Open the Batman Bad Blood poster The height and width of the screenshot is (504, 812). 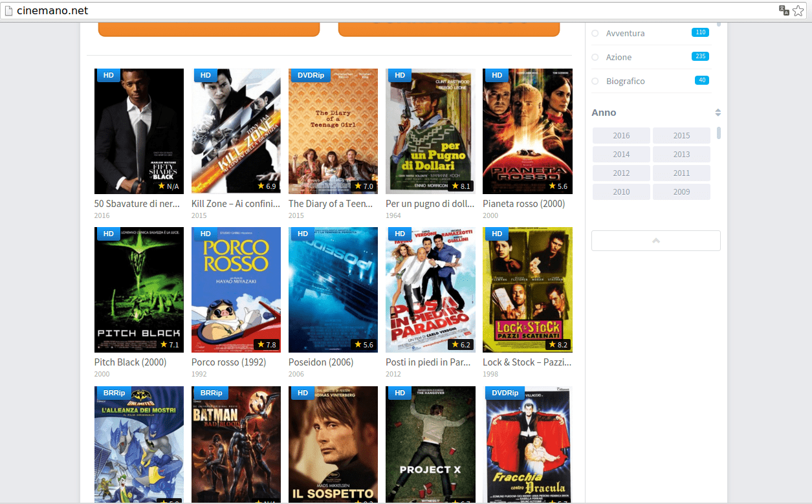(x=236, y=444)
